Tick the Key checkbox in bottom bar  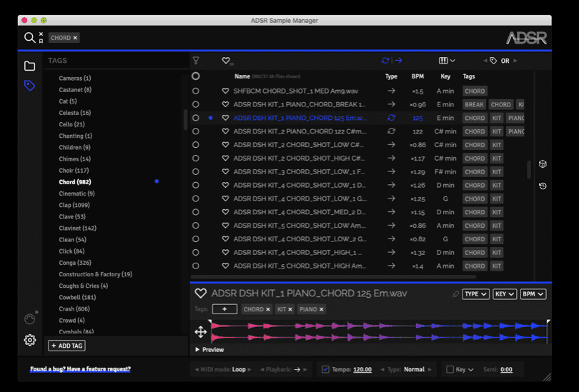click(x=450, y=370)
